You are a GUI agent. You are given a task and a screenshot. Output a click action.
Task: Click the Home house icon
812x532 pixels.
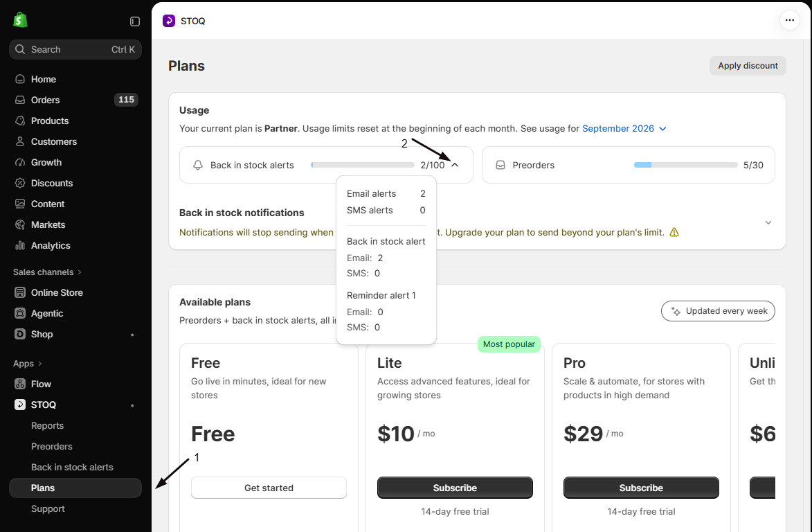click(x=19, y=79)
